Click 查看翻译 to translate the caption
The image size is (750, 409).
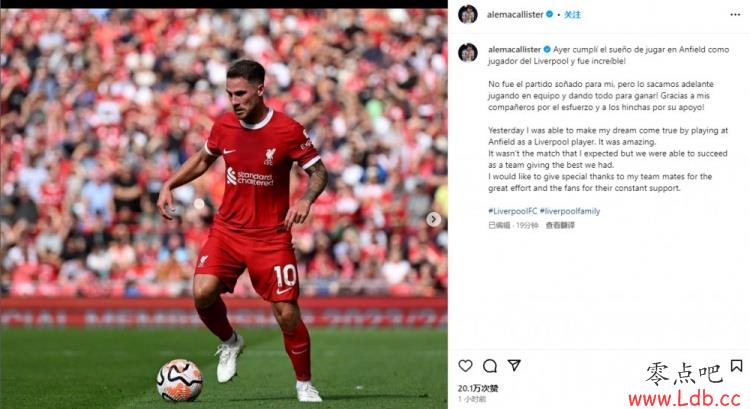tap(560, 225)
